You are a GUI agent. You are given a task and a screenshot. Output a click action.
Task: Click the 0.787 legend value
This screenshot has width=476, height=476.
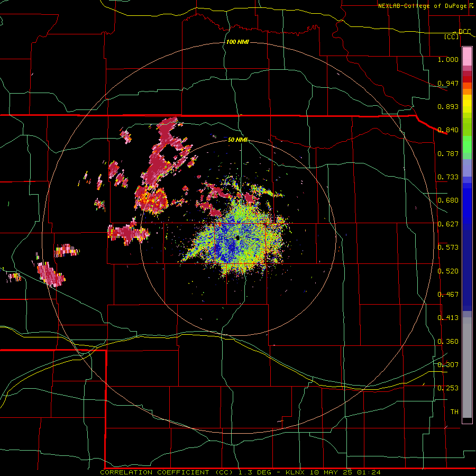tap(448, 153)
